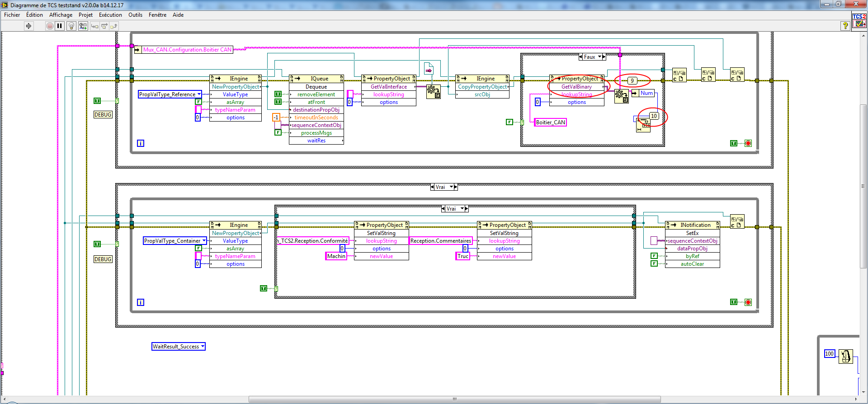Click the Step Out toolbar icon
Viewport: 868px width, 404px height.
pos(113,26)
